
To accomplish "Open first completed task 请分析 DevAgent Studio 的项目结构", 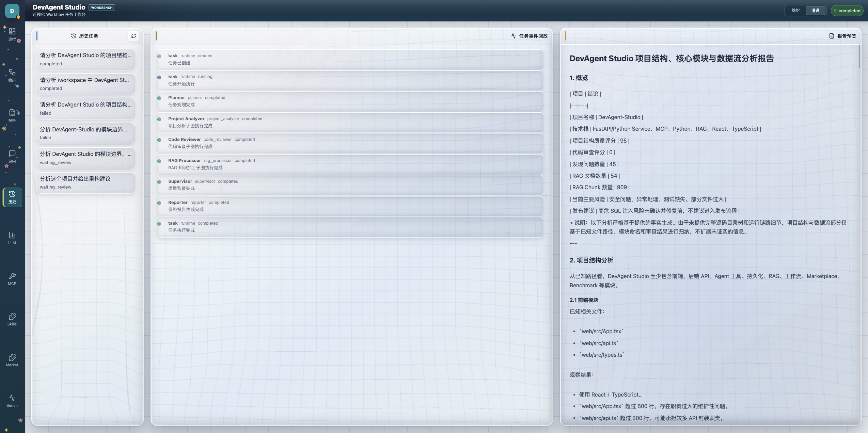I will tap(85, 59).
